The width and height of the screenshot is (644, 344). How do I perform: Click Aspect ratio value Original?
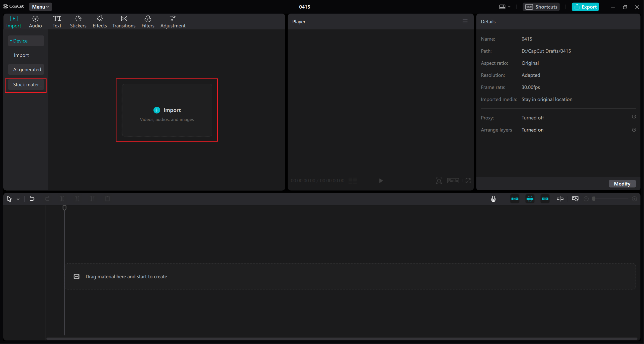pos(530,63)
